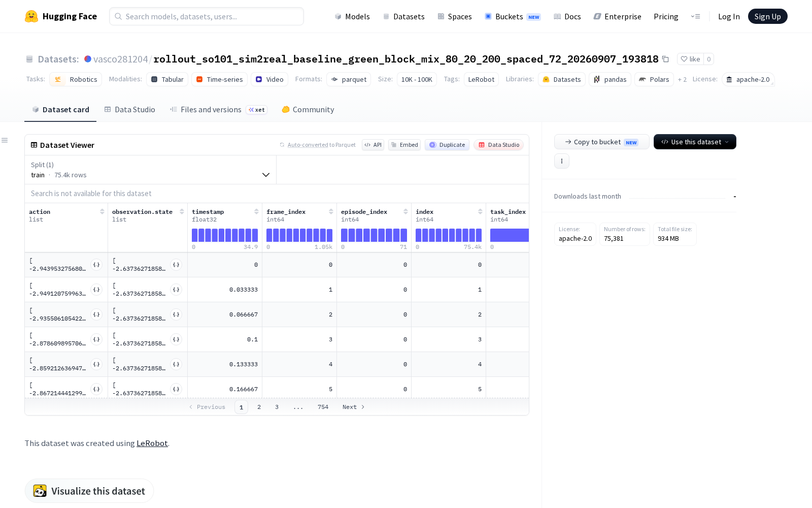
Task: Open Docs in the top navigation
Action: pyautogui.click(x=567, y=16)
